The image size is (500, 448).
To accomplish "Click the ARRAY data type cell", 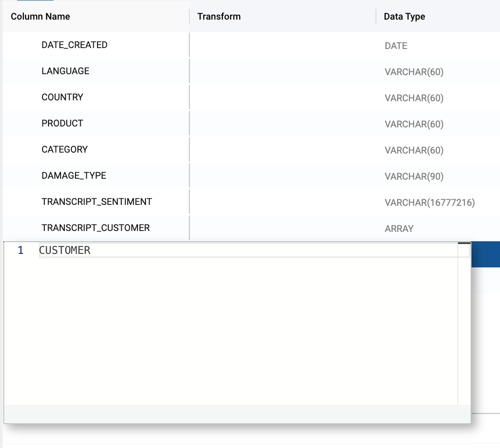I will [399, 229].
